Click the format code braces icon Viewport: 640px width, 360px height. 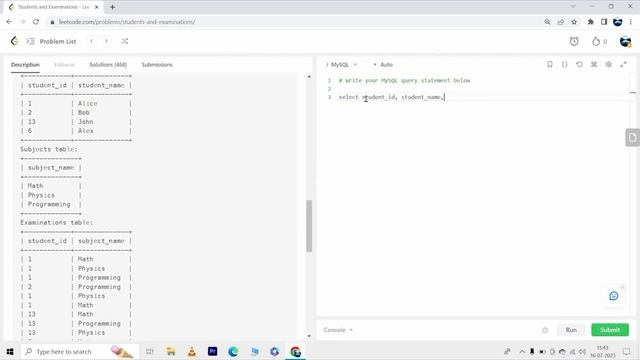pos(564,64)
